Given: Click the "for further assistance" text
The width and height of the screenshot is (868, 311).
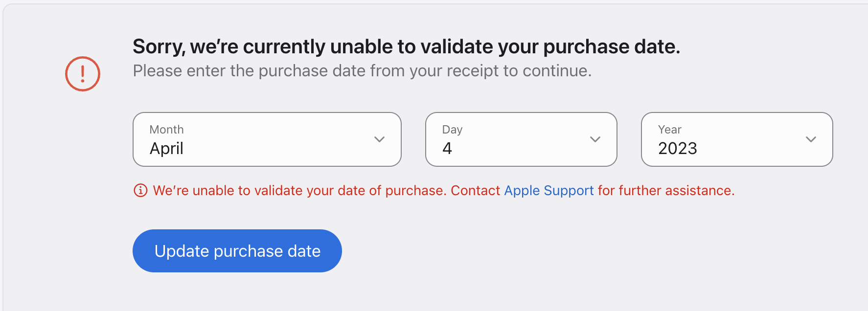Looking at the screenshot, I should pyautogui.click(x=666, y=190).
